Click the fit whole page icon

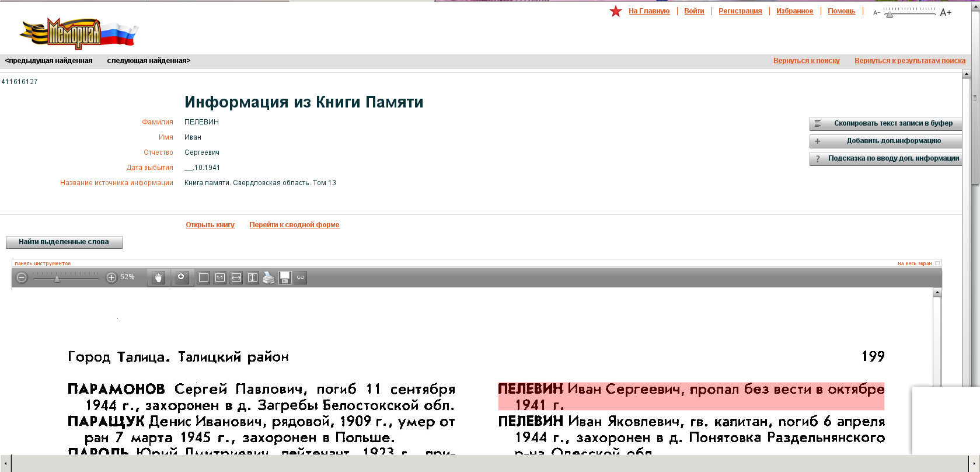tap(204, 277)
